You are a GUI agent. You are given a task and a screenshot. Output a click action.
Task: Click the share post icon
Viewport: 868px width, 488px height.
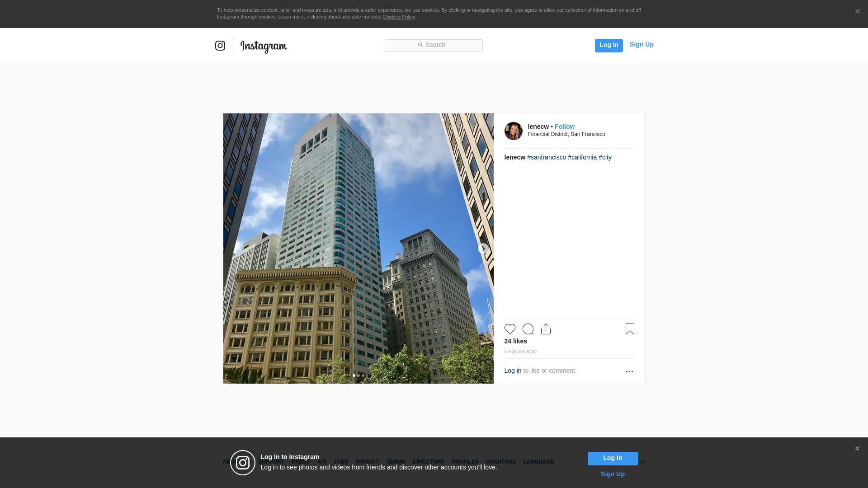click(546, 329)
